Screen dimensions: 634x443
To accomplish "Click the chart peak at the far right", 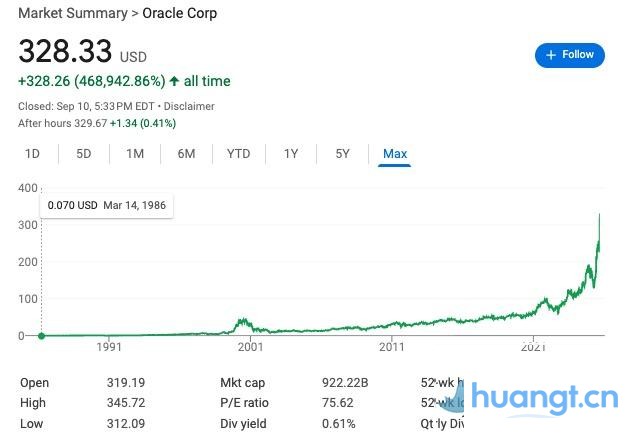I will click(600, 215).
